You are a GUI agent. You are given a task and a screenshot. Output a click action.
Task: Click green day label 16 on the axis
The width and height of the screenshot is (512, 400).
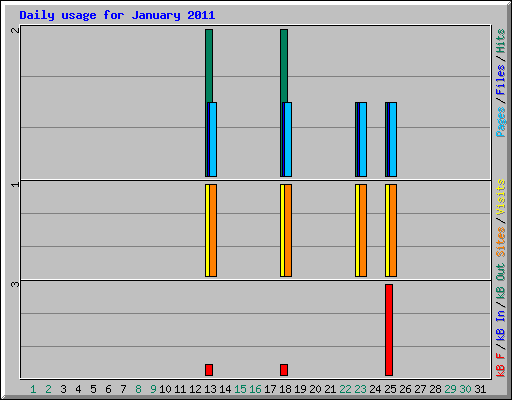255,389
